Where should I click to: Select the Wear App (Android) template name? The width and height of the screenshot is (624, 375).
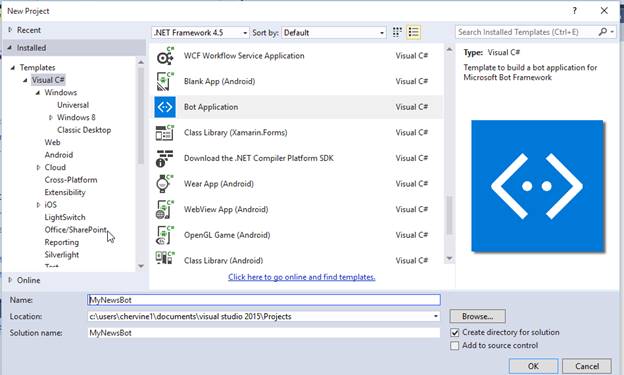click(x=219, y=184)
